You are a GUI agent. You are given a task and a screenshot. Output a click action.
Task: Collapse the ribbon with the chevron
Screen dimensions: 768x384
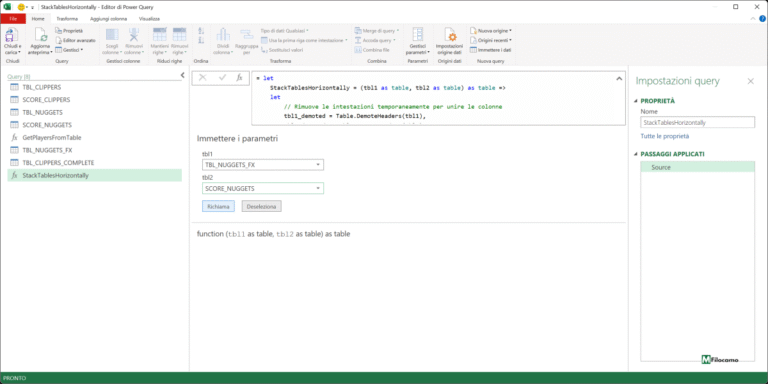(x=753, y=19)
